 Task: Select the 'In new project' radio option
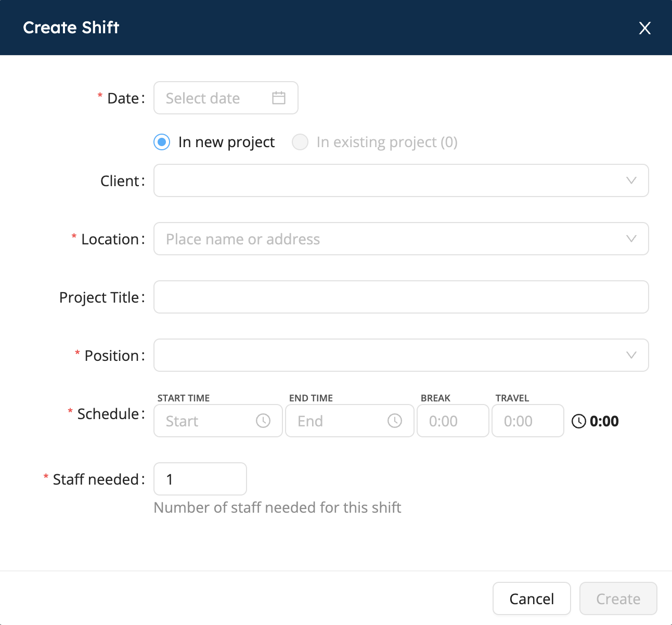click(162, 142)
